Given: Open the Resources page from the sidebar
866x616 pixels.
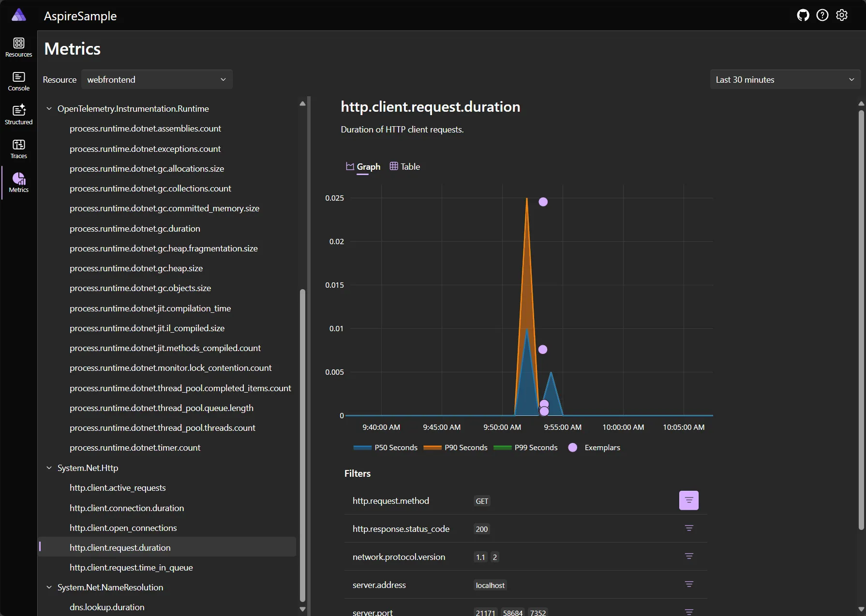Looking at the screenshot, I should pyautogui.click(x=18, y=47).
